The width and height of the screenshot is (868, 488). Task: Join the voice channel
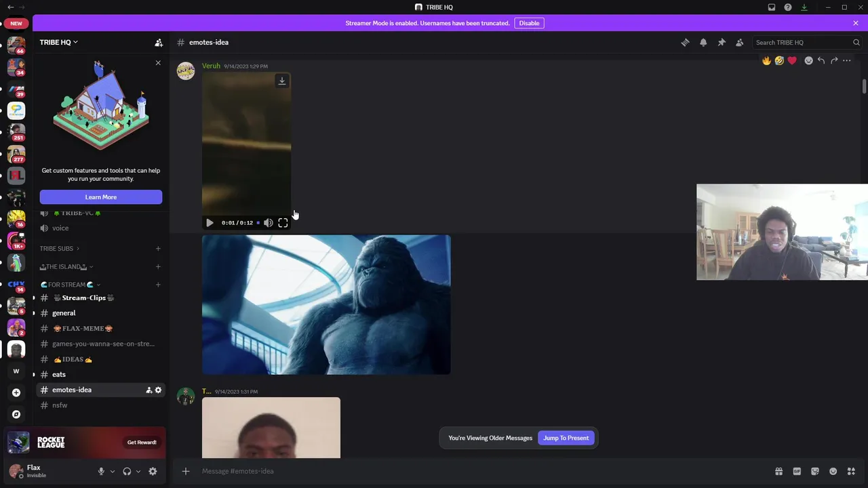[100, 228]
